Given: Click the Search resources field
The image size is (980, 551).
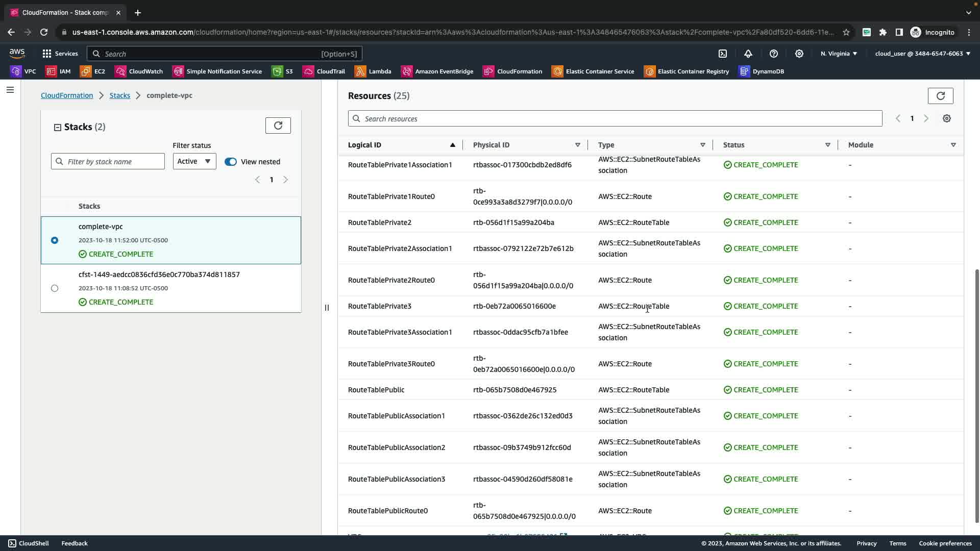Looking at the screenshot, I should (x=615, y=119).
